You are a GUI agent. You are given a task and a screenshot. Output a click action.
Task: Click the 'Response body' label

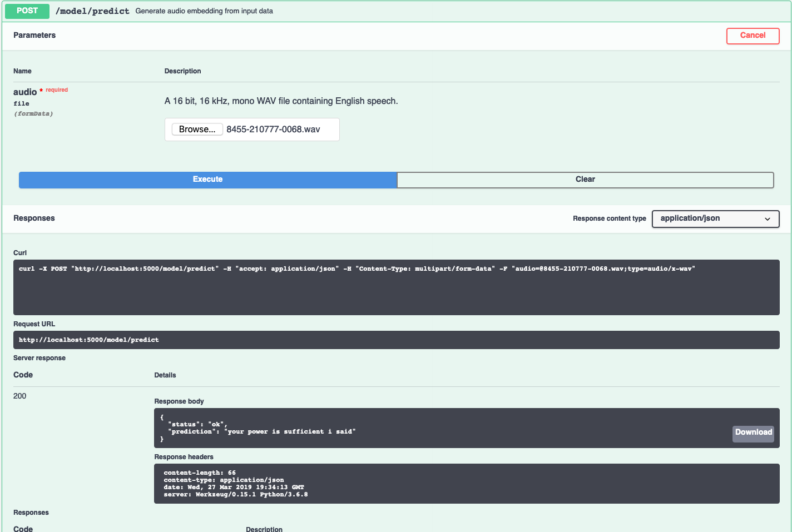pyautogui.click(x=179, y=401)
